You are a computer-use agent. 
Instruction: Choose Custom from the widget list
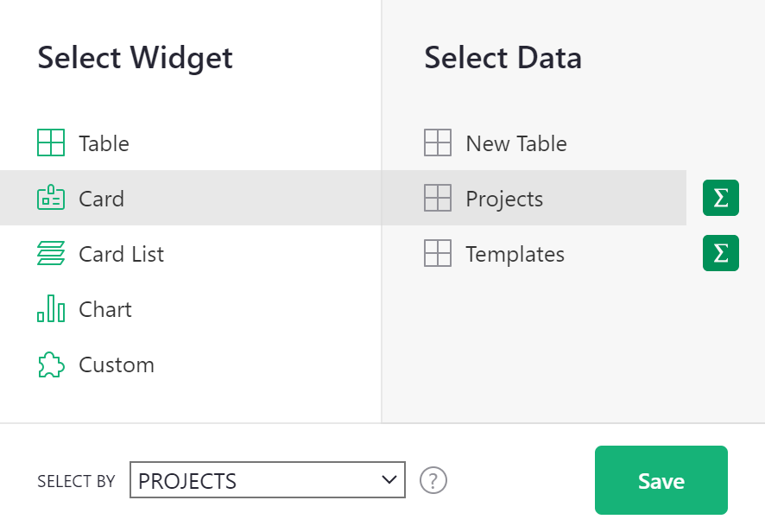pyautogui.click(x=116, y=364)
